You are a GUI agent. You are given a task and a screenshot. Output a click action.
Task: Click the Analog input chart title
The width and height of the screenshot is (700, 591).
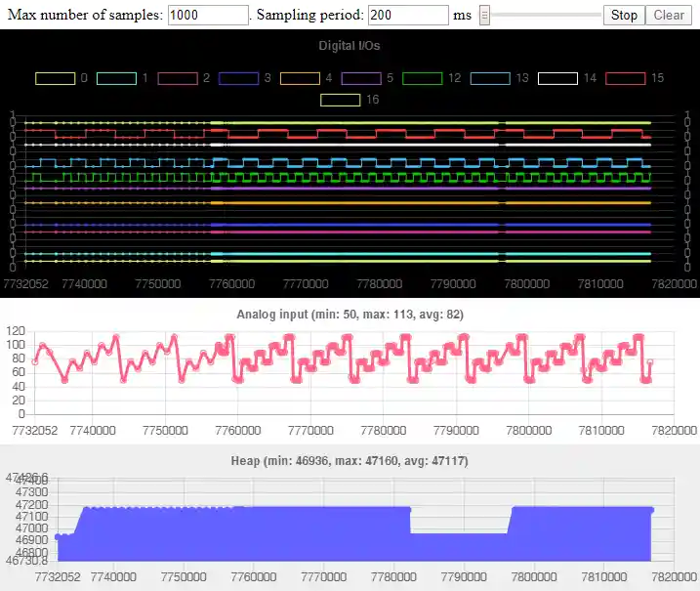tap(350, 315)
